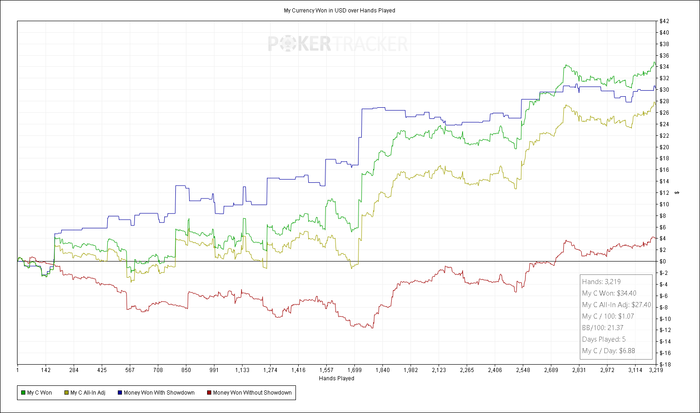Click the 142 x-axis tick label

pos(46,370)
